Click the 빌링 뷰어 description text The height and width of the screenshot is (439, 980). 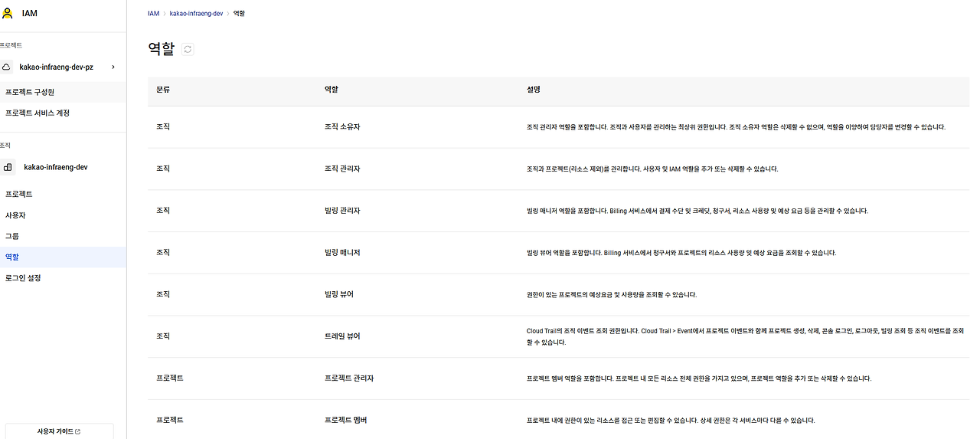[x=612, y=294]
